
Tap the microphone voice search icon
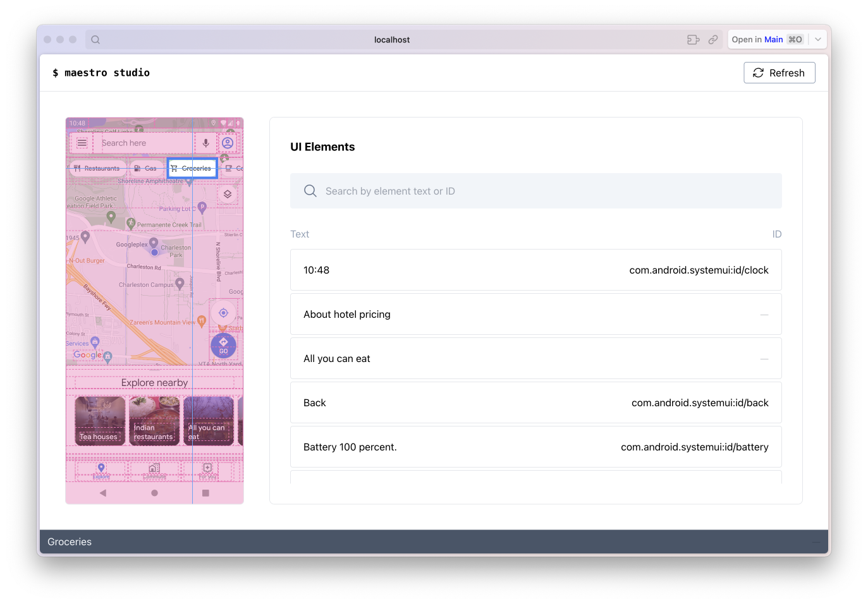tap(205, 143)
